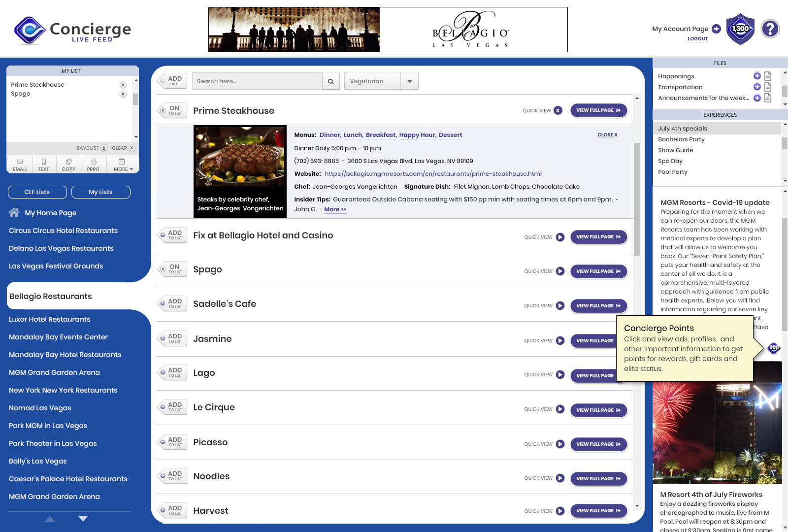This screenshot has height=532, width=788.
Task: View full page for Prime Steakhouse
Action: (598, 110)
